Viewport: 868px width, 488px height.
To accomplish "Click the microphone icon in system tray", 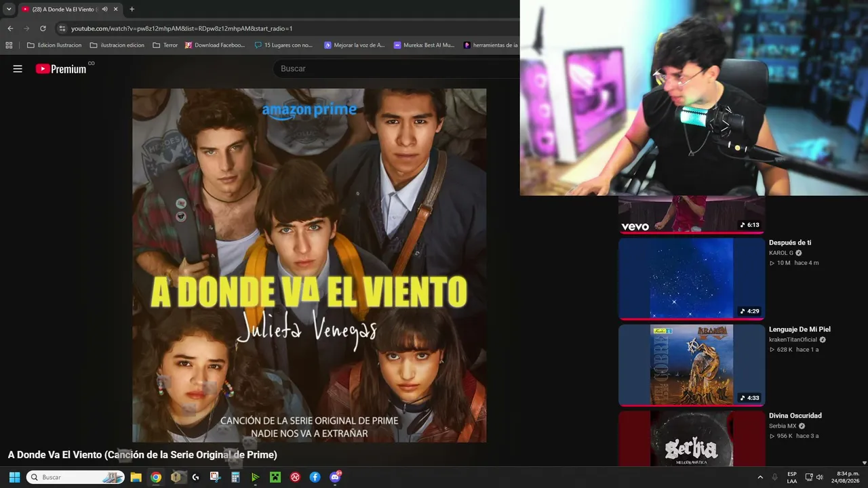I will click(774, 477).
